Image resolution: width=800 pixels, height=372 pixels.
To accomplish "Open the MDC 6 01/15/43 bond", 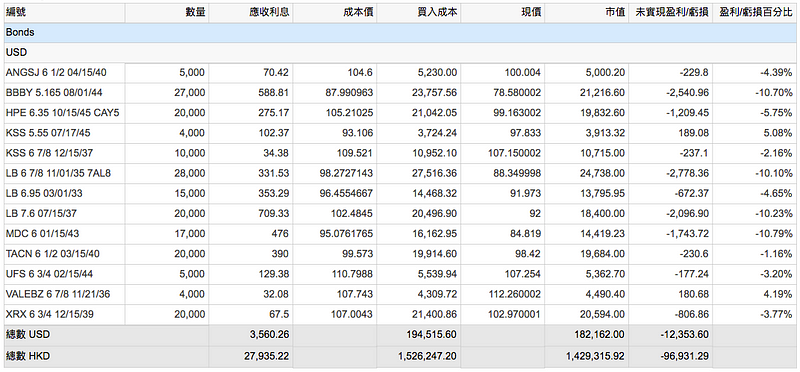I will pyautogui.click(x=42, y=234).
